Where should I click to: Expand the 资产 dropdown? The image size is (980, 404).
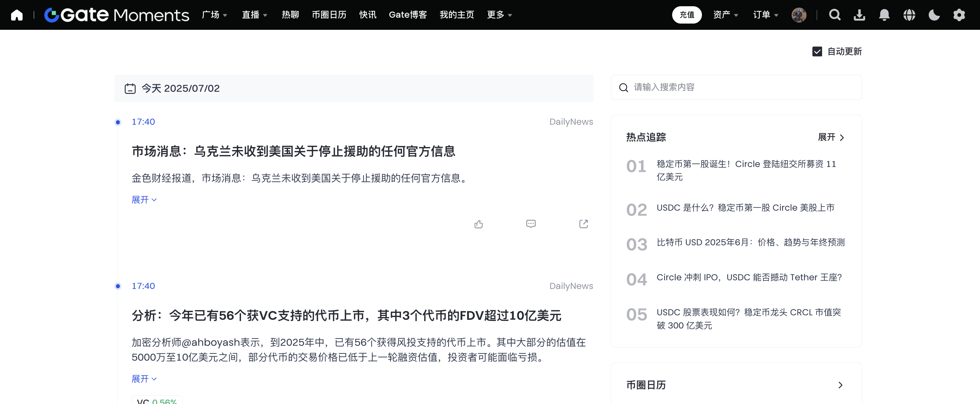[725, 15]
